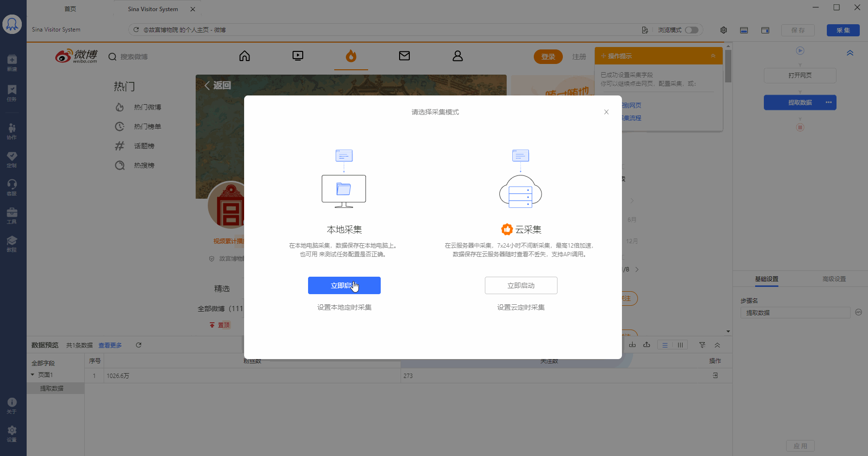Collapse the 页面1 tree node
Viewport: 868px width, 456px height.
(32, 375)
